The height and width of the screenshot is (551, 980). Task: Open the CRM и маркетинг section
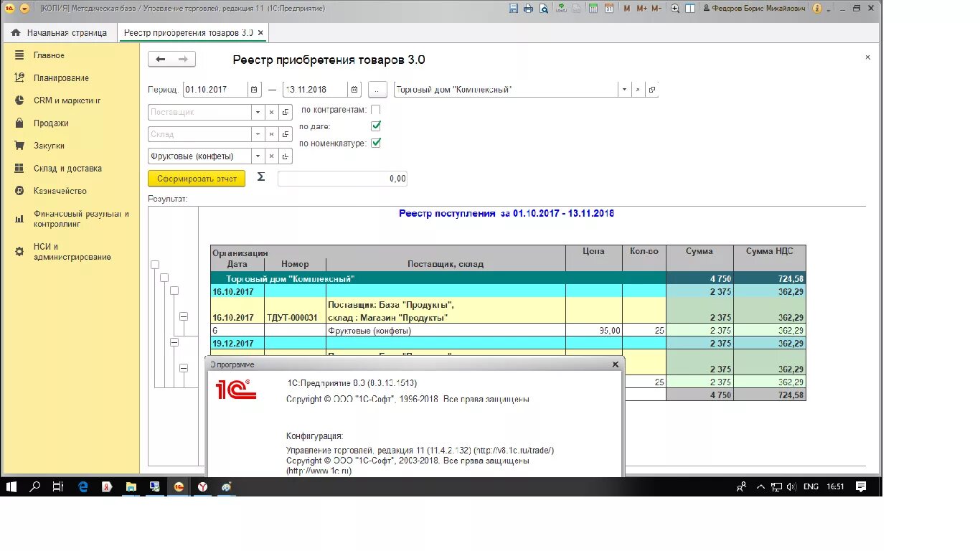point(67,100)
